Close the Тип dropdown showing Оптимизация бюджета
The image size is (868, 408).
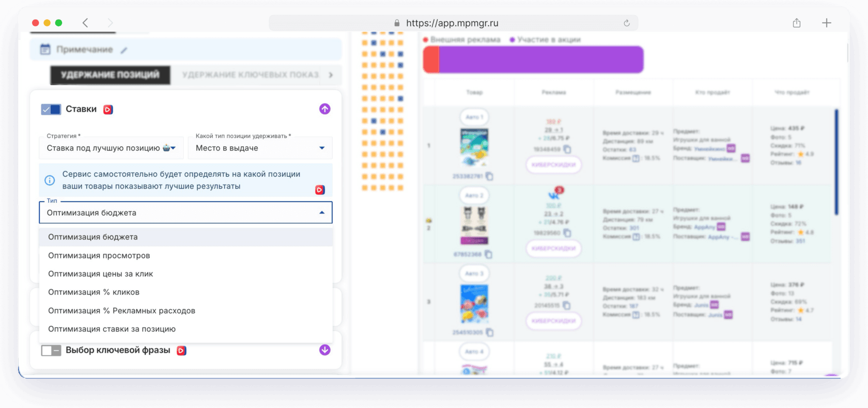pyautogui.click(x=322, y=213)
